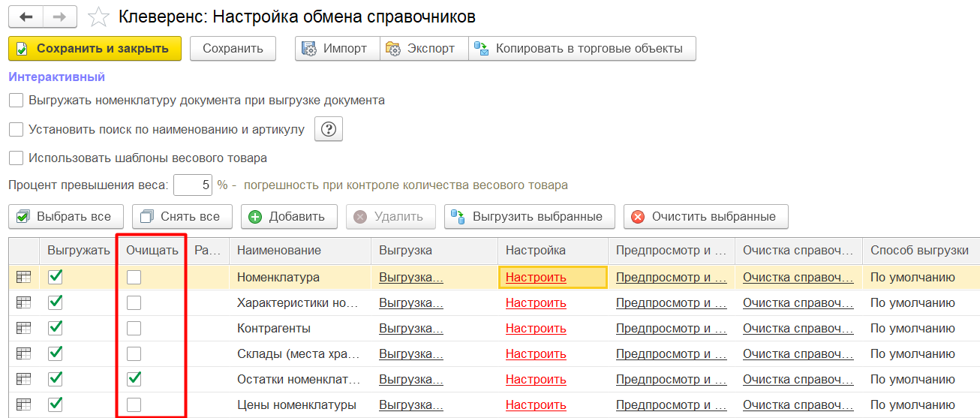Image resolution: width=980 pixels, height=418 pixels.
Task: Enable Использовать шаблоны весового товара
Action: (16, 158)
